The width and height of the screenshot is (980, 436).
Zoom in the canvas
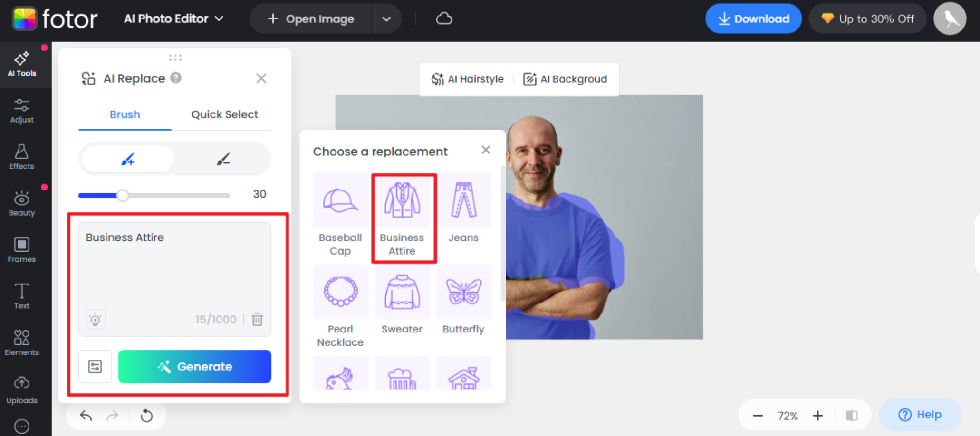click(x=817, y=416)
